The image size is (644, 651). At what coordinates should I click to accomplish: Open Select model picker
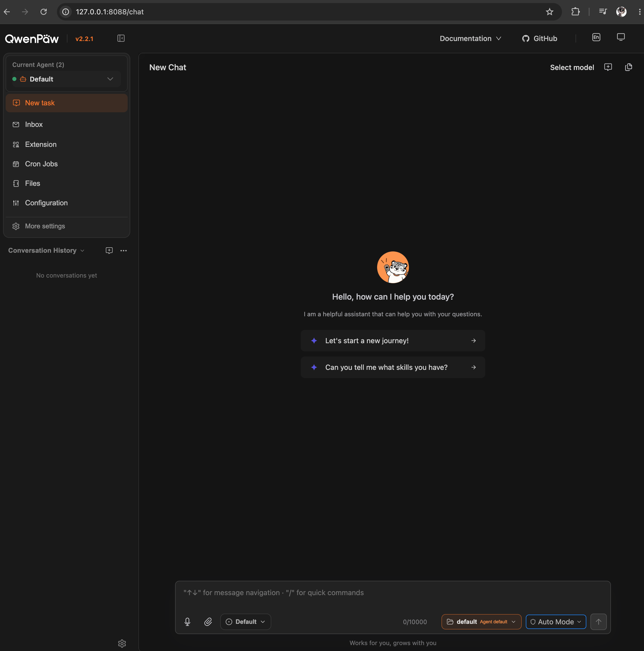[x=572, y=67]
